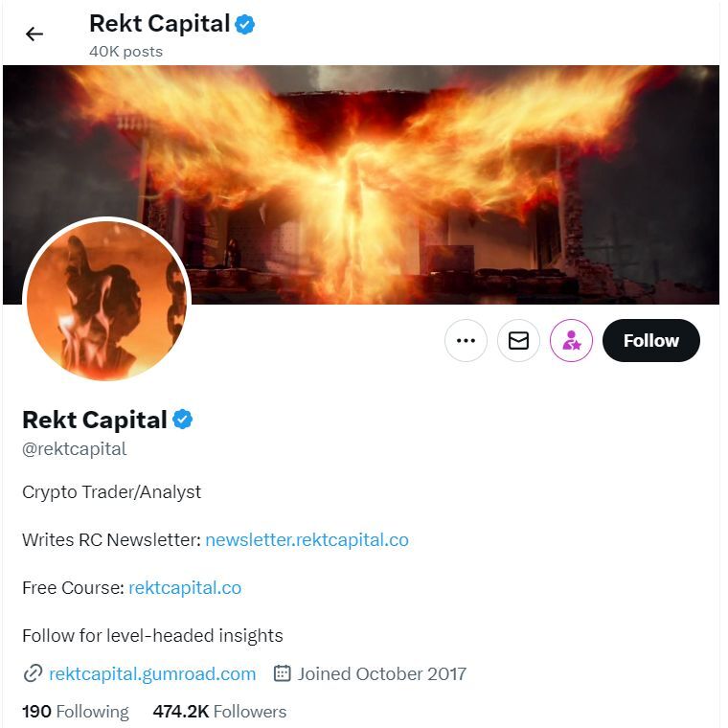This screenshot has height=728, width=728.
Task: Click the envelope message icon
Action: pyautogui.click(x=518, y=341)
